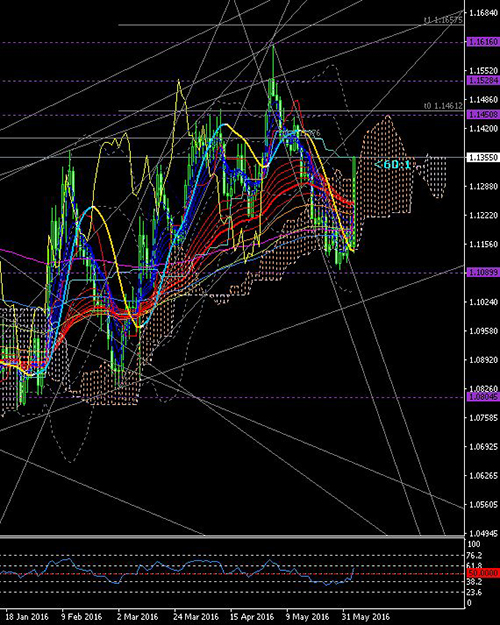The height and width of the screenshot is (625, 500).
Task: Select the cyan <60:1 text label
Action: click(x=393, y=164)
